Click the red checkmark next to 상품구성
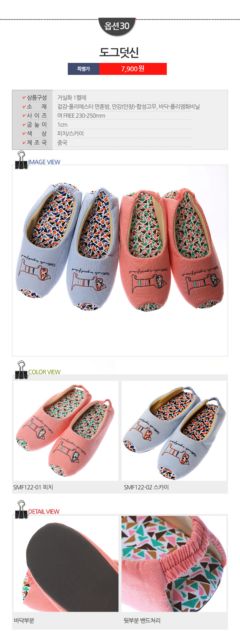The width and height of the screenshot is (240, 644). point(24,98)
